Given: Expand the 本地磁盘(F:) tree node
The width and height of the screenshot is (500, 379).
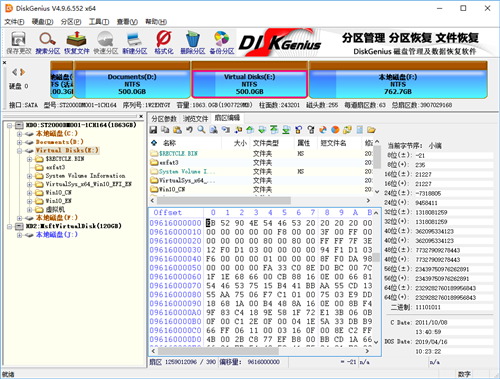Looking at the screenshot, I should (x=19, y=218).
